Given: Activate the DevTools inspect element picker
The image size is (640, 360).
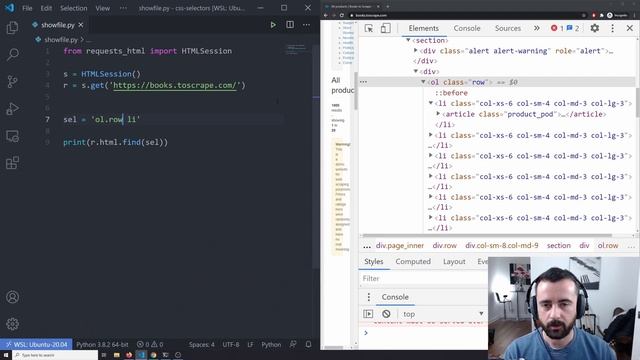Looking at the screenshot, I should coord(369,28).
